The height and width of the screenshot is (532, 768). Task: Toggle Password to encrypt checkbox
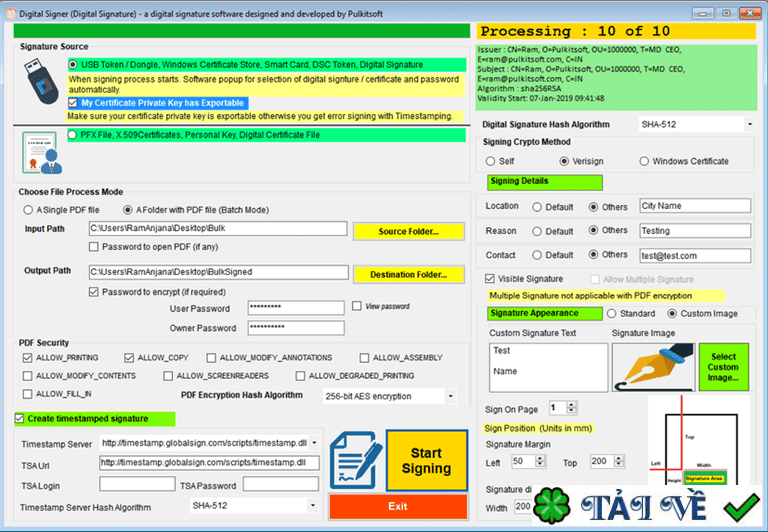coord(94,292)
